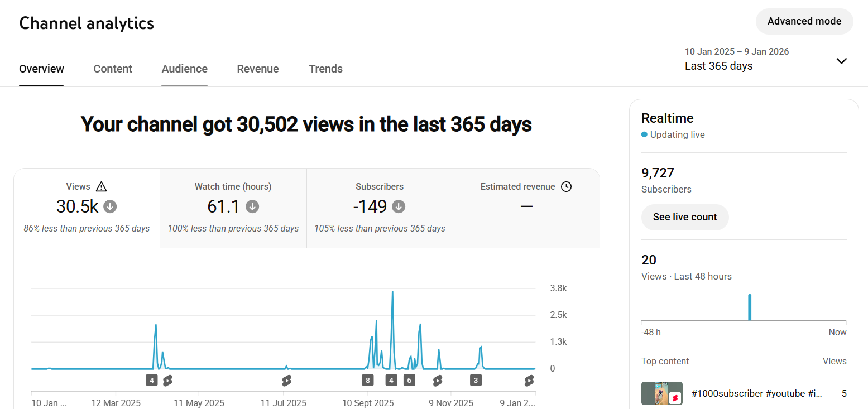The width and height of the screenshot is (868, 409).
Task: Go to the Revenue tab
Action: point(257,69)
